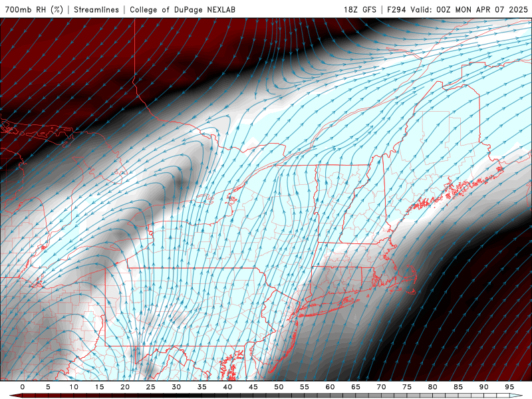This screenshot has height=399, width=532.
Task: Select the "95" legend value
Action: point(509,387)
